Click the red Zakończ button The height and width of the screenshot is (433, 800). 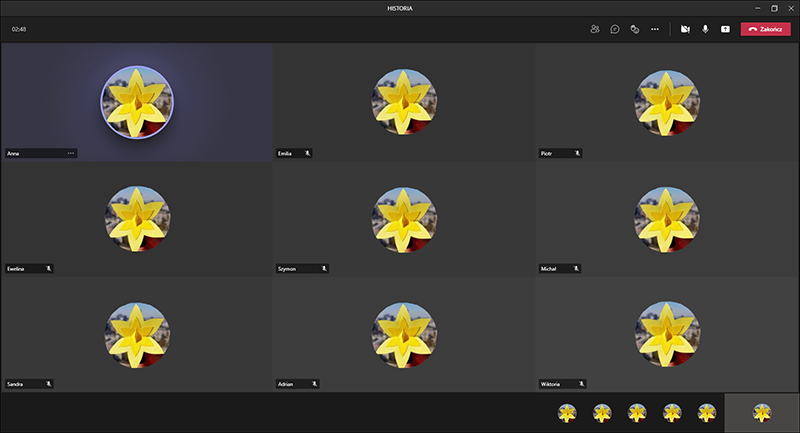click(765, 29)
